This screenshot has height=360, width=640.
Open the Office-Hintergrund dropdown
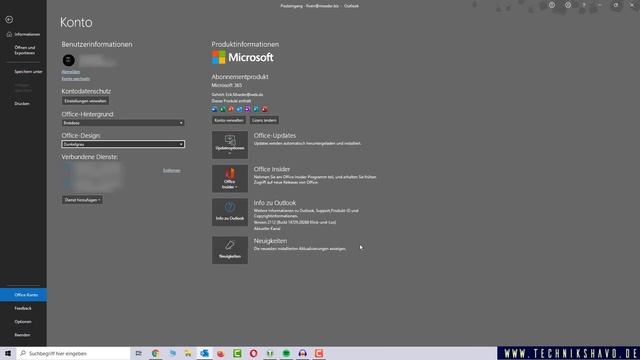[123, 123]
